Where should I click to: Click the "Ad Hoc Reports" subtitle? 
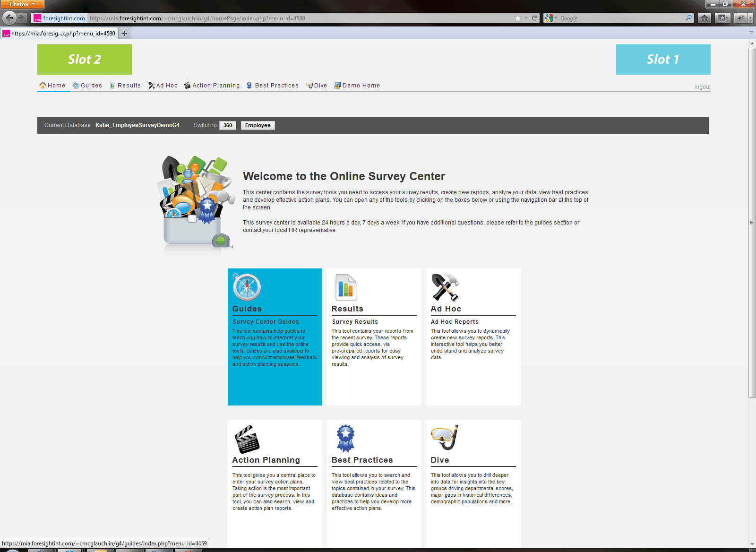tap(455, 322)
